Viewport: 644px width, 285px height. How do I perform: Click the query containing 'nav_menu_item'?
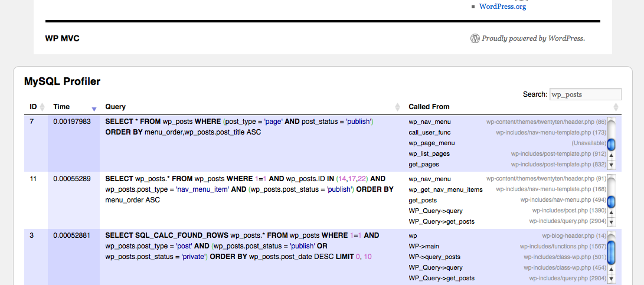pyautogui.click(x=249, y=189)
